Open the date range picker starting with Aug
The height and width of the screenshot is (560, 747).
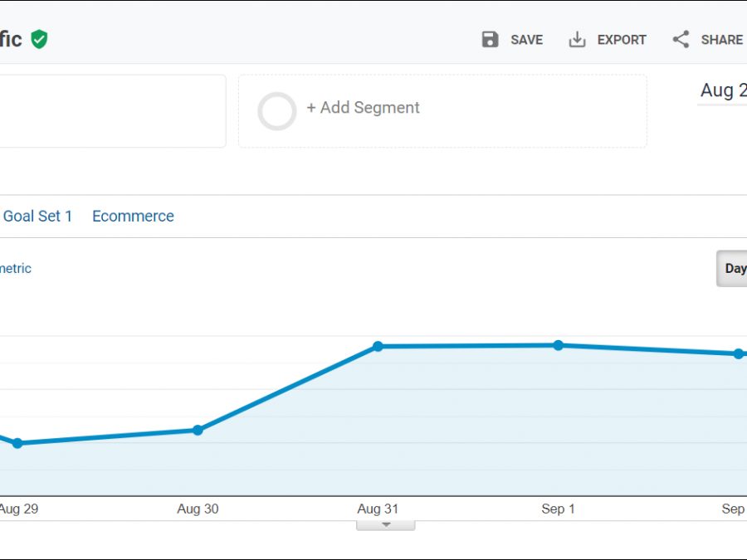pos(722,90)
